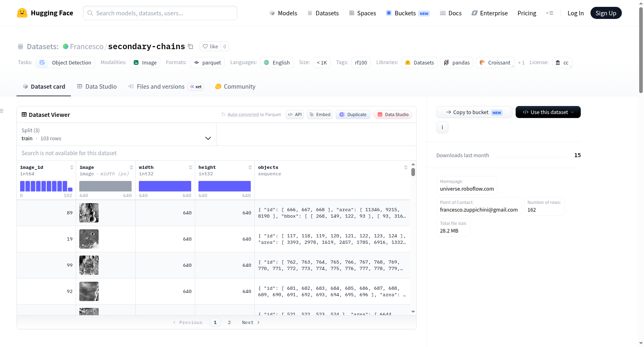
Task: Click the left sidebar hamburger icon
Action: pos(2,111)
